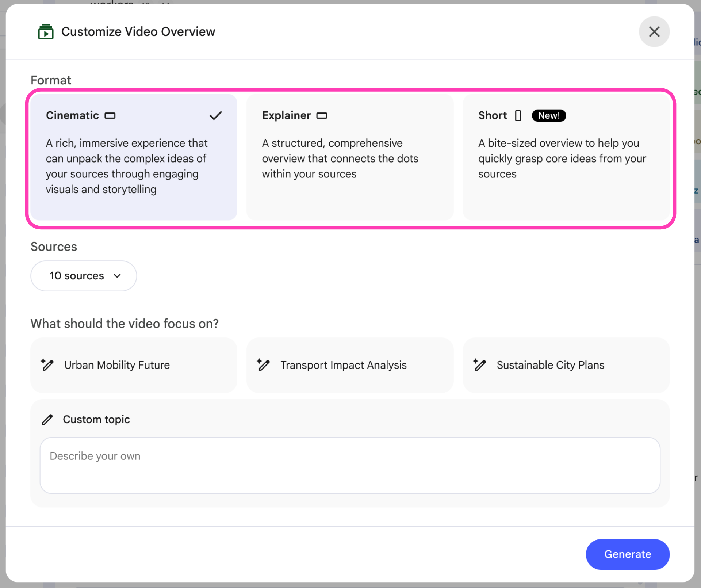Click the magic pencil icon for Urban Mobility
This screenshot has width=701, height=588.
(47, 364)
